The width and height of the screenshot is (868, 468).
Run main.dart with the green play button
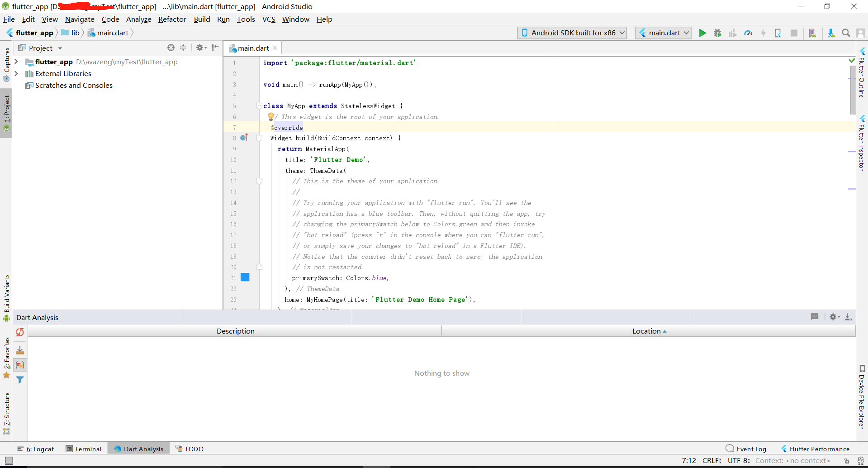pyautogui.click(x=702, y=33)
